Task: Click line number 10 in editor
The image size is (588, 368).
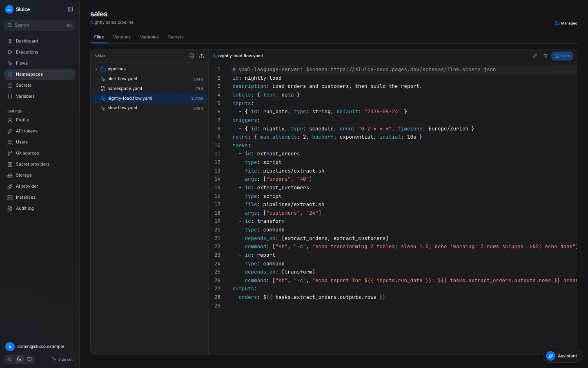Action: 217,146
